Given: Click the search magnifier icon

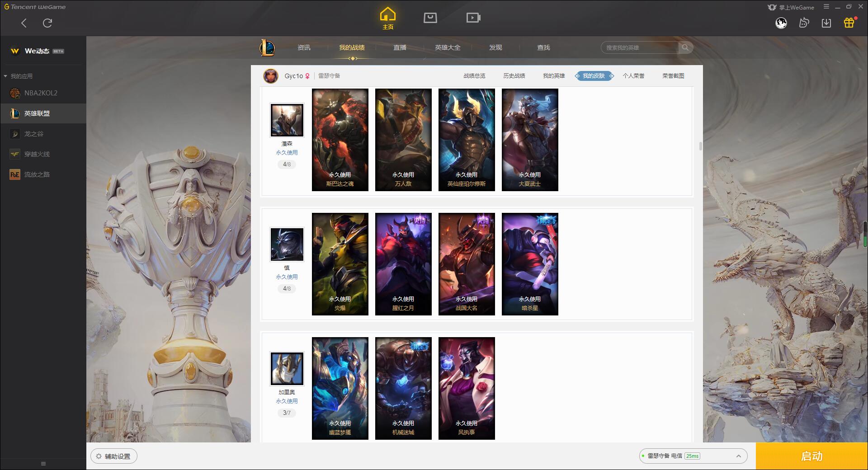Looking at the screenshot, I should [685, 47].
